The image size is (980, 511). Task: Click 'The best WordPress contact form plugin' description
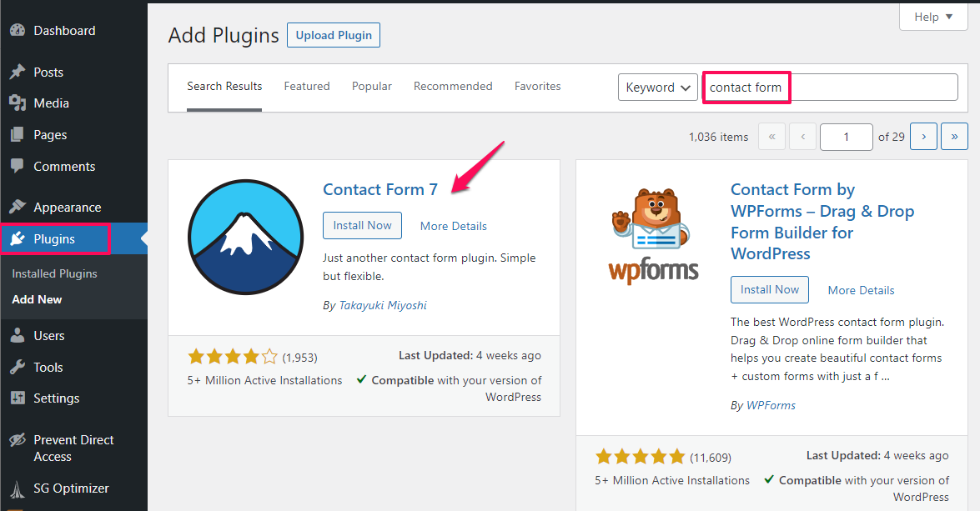click(x=837, y=349)
